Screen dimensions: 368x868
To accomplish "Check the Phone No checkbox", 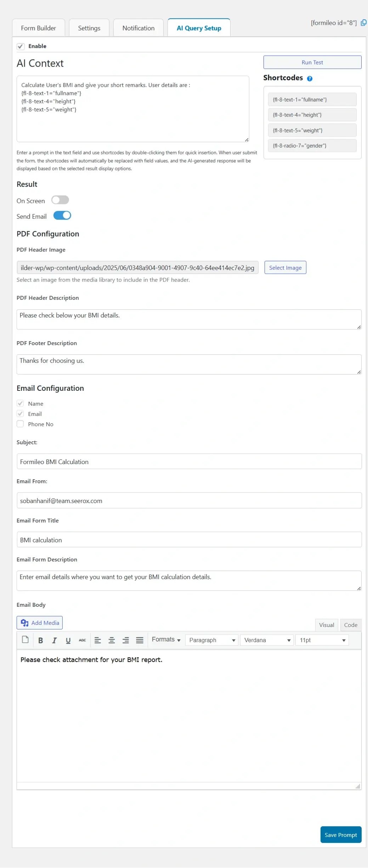I will click(21, 424).
